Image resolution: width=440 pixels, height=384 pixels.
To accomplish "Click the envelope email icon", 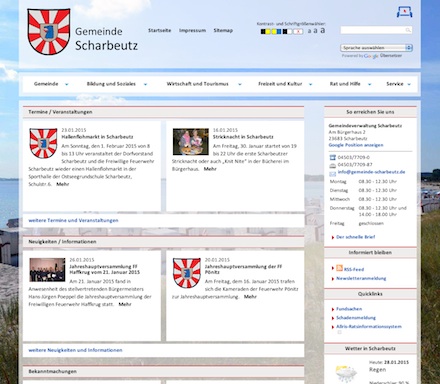I will (x=332, y=174).
